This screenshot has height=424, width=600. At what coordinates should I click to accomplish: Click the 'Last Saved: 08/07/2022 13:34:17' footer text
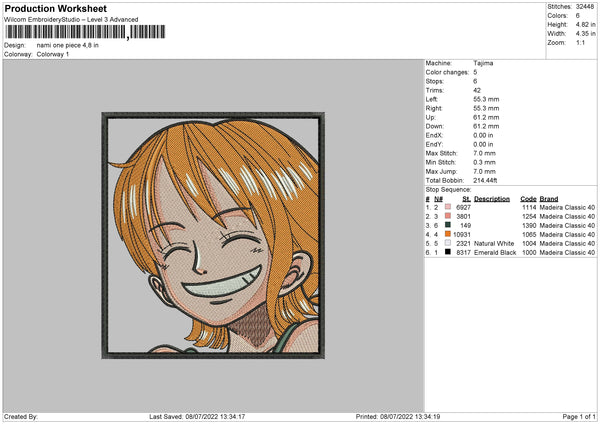(x=197, y=417)
